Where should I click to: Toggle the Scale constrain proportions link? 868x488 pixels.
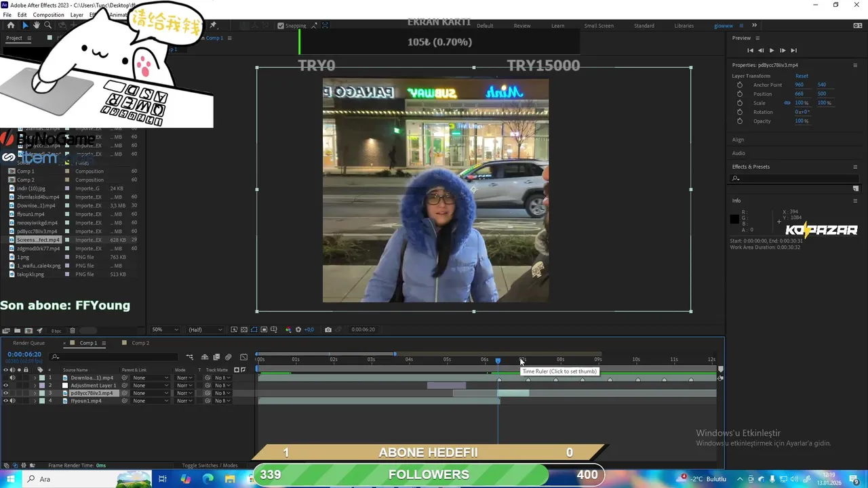787,103
